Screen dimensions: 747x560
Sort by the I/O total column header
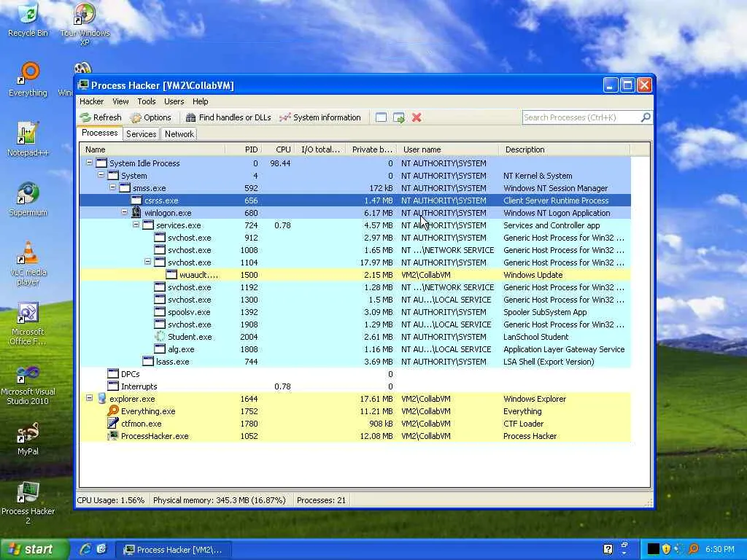321,149
